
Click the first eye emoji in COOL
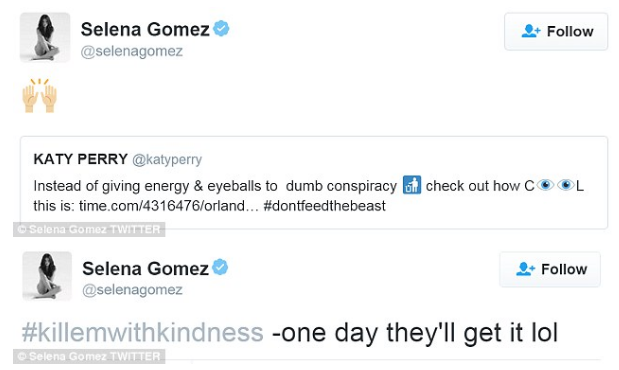pos(545,184)
